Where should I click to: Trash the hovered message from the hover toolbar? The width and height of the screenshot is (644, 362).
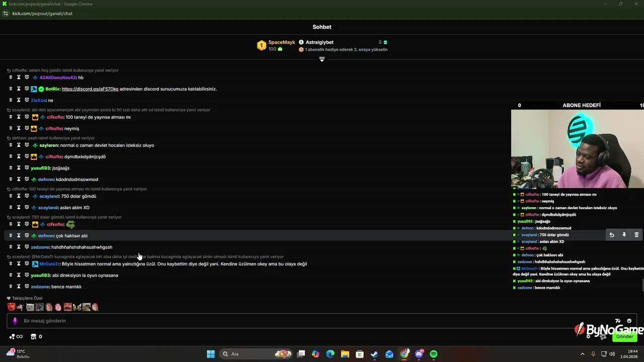[x=636, y=235]
